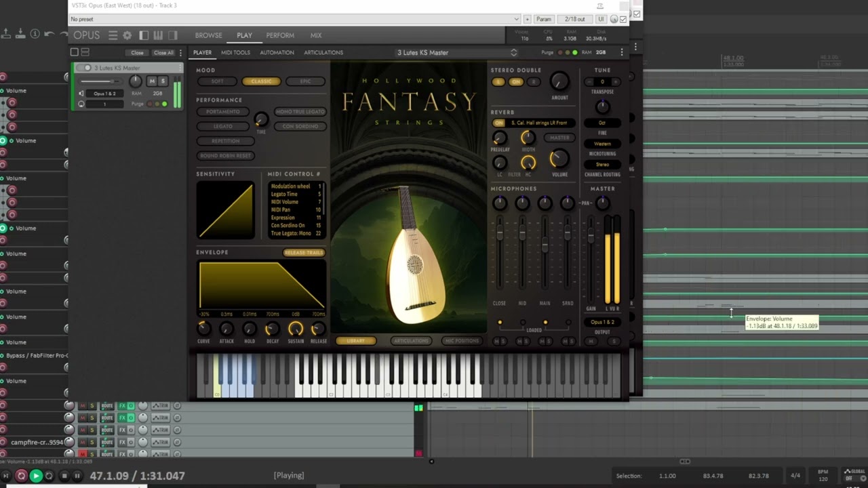Open instrument rack three-dot options
Viewport: 868px width, 488px height.
pos(180,52)
